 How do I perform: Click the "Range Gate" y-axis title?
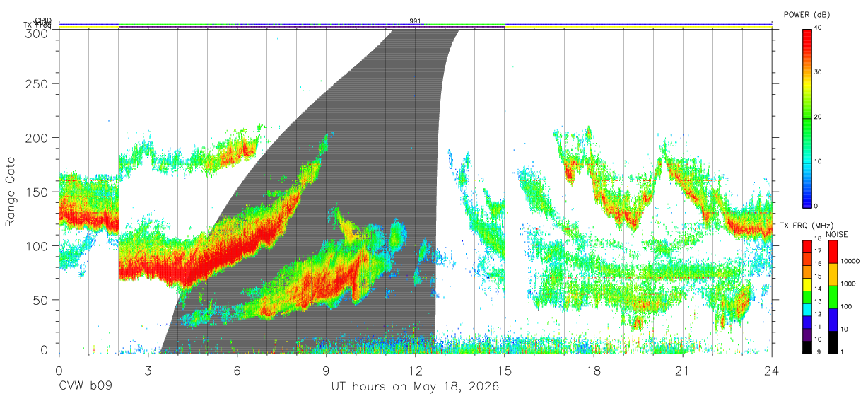(11, 192)
